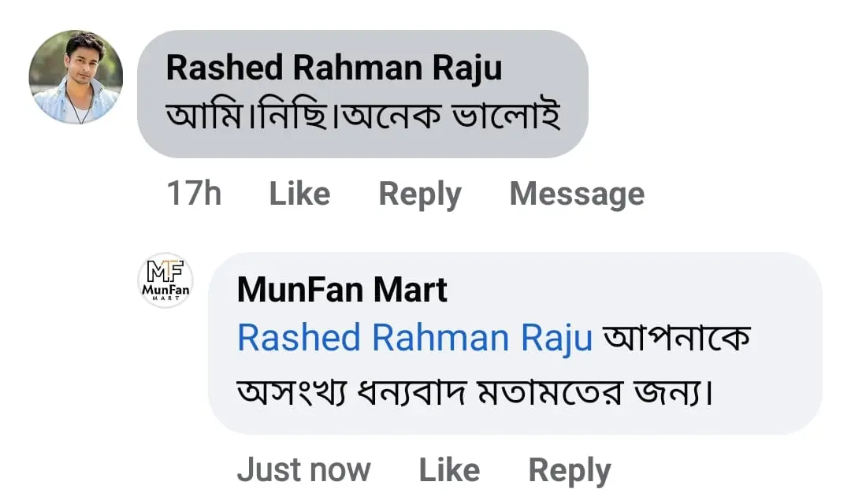The height and width of the screenshot is (504, 851).
Task: Like the MunFan Mart reply
Action: [x=449, y=470]
